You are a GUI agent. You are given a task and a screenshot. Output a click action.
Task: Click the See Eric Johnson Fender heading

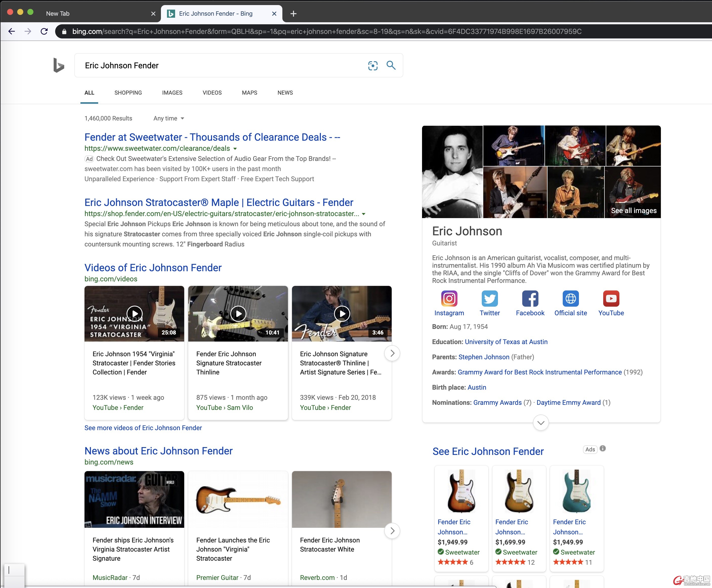(488, 451)
